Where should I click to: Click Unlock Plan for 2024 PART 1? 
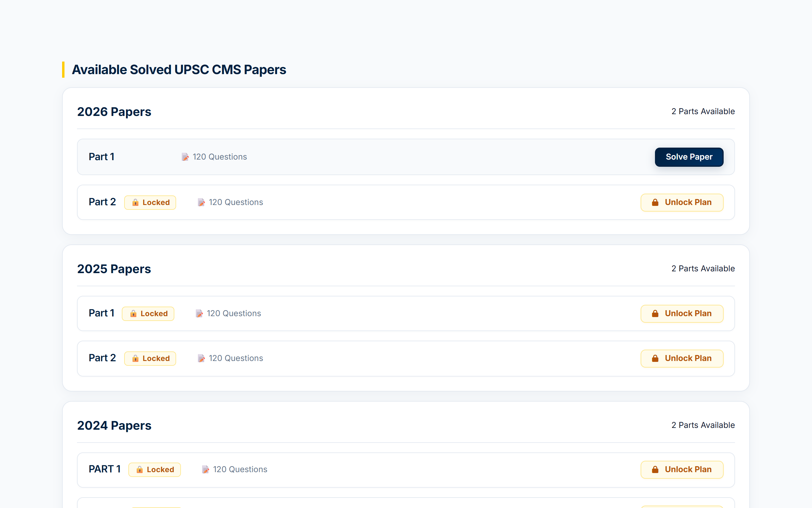pyautogui.click(x=682, y=470)
